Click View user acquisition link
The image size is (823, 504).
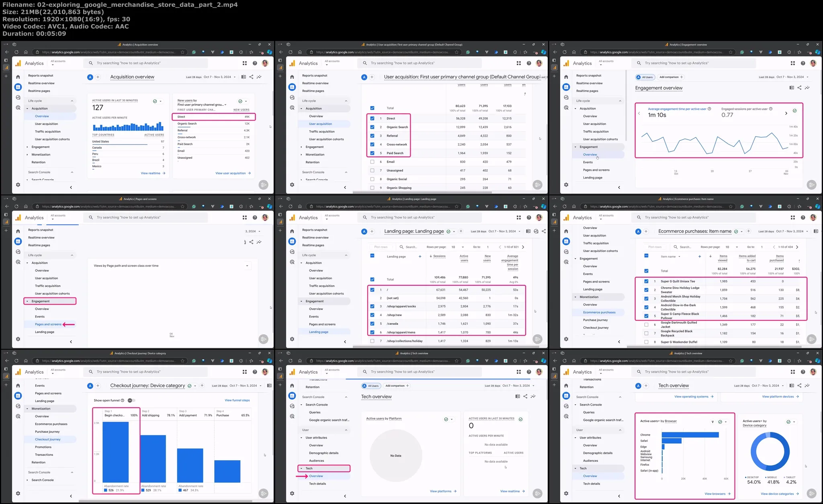[233, 173]
